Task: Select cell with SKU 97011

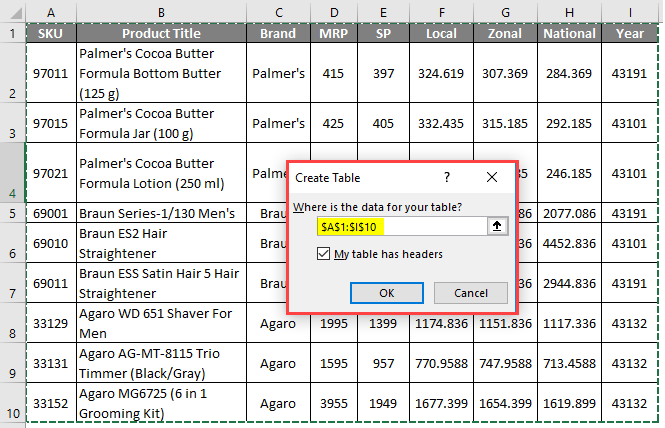Action: coord(51,73)
